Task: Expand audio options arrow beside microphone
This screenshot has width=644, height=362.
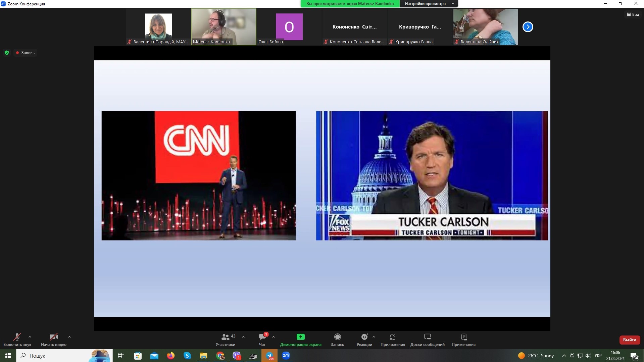Action: coord(30,337)
